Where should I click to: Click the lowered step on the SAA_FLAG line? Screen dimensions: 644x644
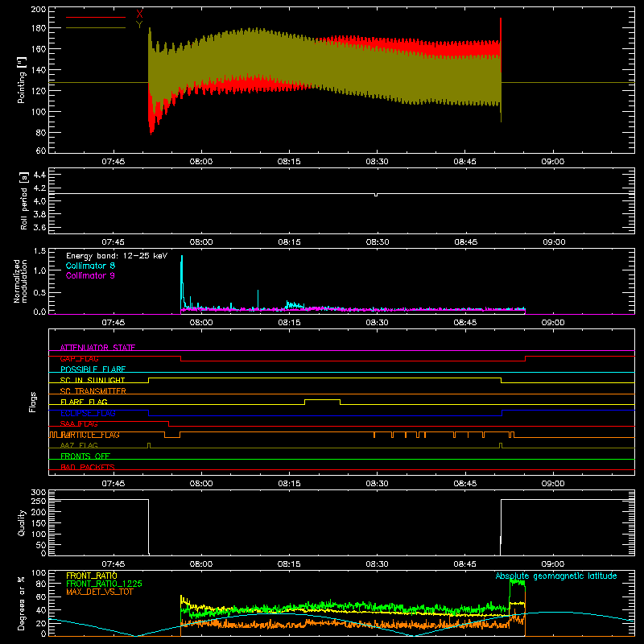click(x=401, y=426)
